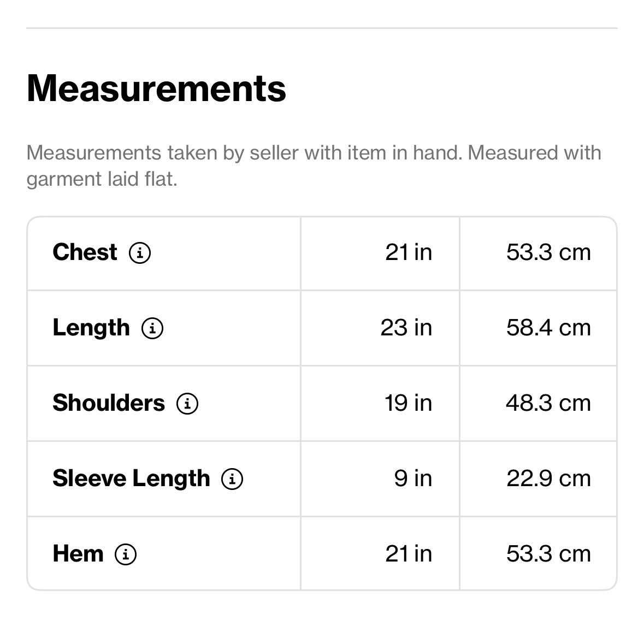The image size is (644, 644).
Task: Open the Length measurement info icon
Action: click(x=152, y=328)
